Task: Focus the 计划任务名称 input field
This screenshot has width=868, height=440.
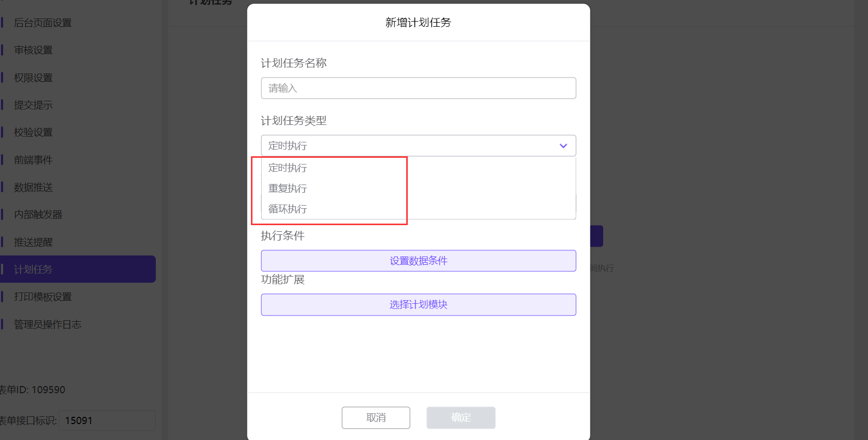Action: point(418,88)
